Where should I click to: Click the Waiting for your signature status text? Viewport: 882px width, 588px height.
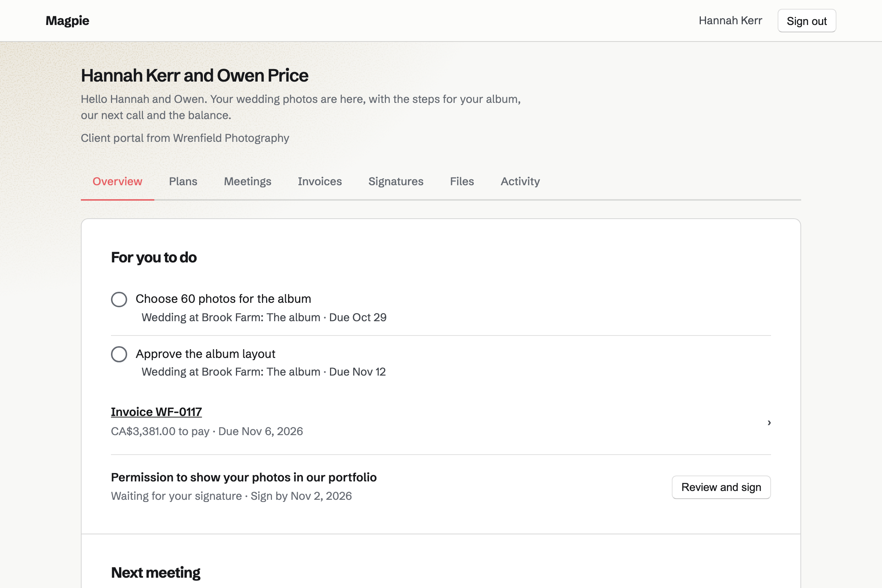point(176,496)
